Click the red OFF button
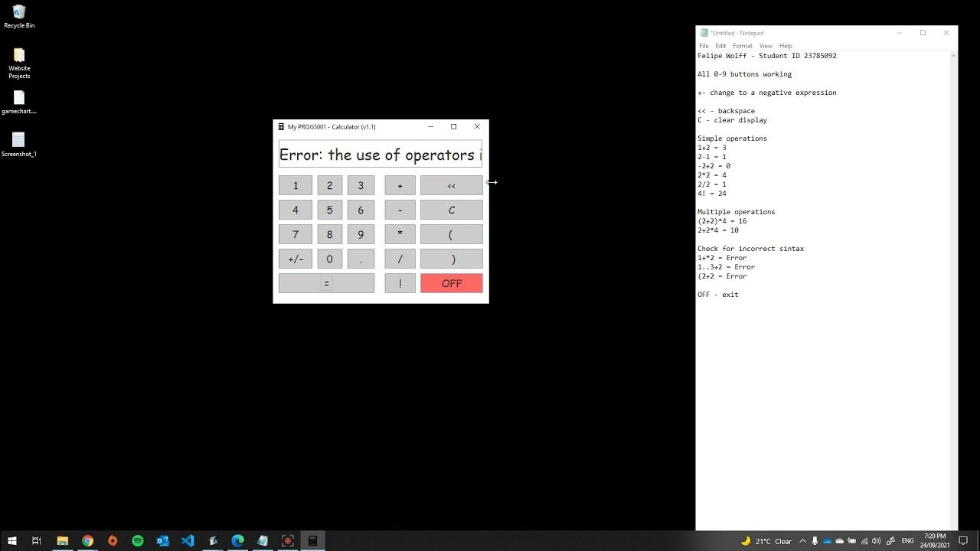980x551 pixels. 452,283
